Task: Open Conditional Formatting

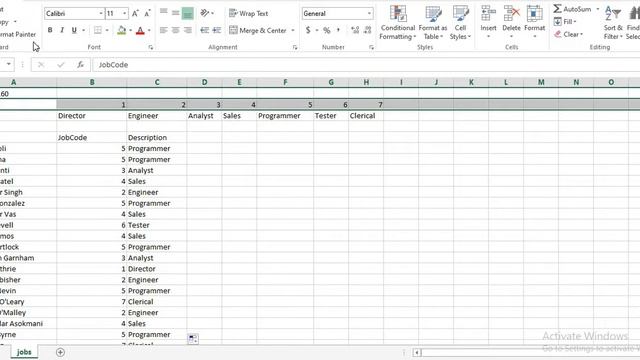Action: point(398,22)
